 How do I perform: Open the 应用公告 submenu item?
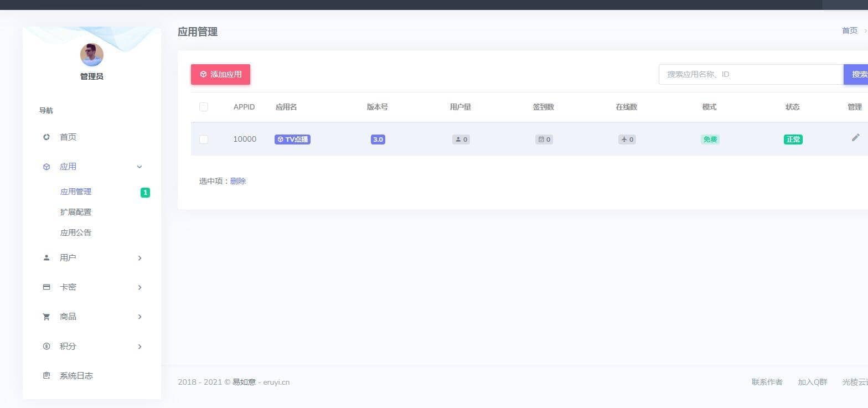76,233
